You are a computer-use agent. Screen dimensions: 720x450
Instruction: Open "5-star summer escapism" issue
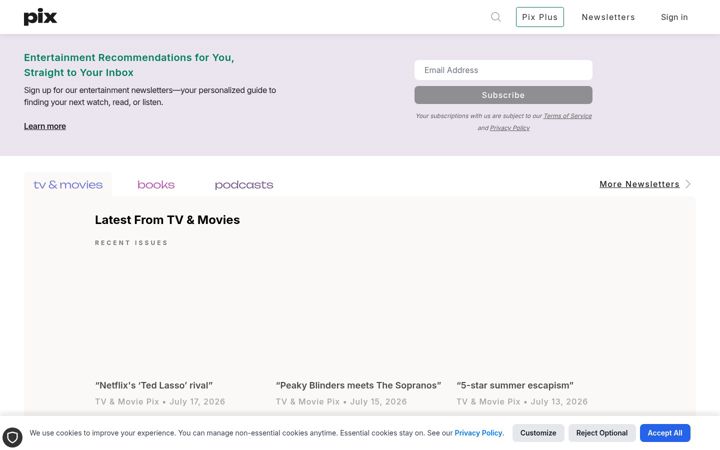pos(515,385)
